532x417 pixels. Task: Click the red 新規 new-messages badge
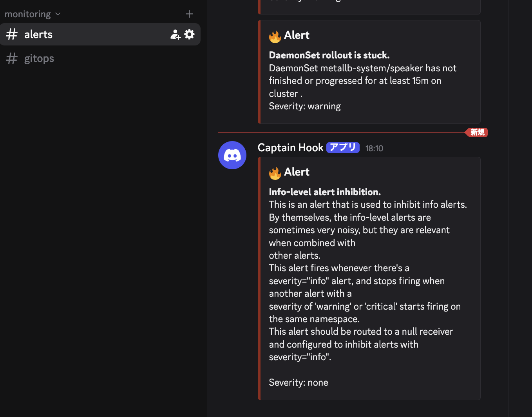coord(477,132)
